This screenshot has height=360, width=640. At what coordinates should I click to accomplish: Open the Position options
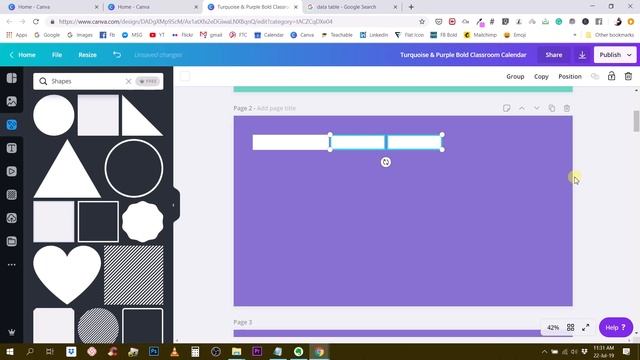coord(570,76)
